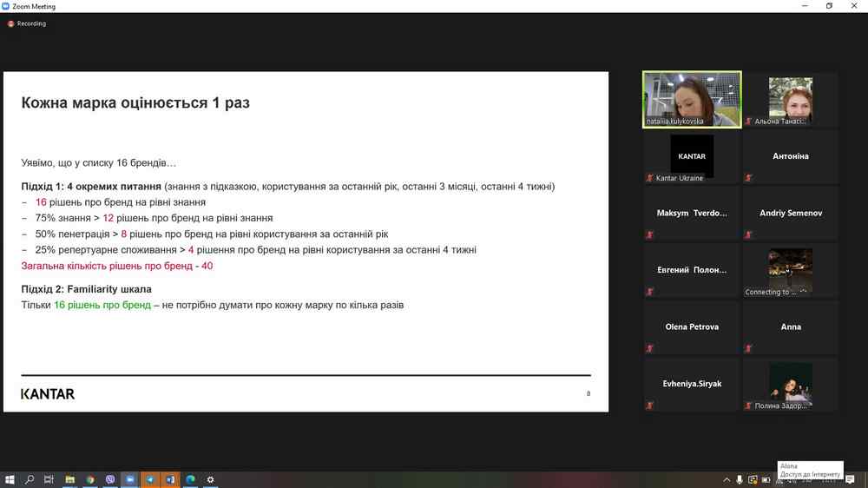868x488 pixels.
Task: Click the microphone icon in system tray
Action: click(x=740, y=479)
